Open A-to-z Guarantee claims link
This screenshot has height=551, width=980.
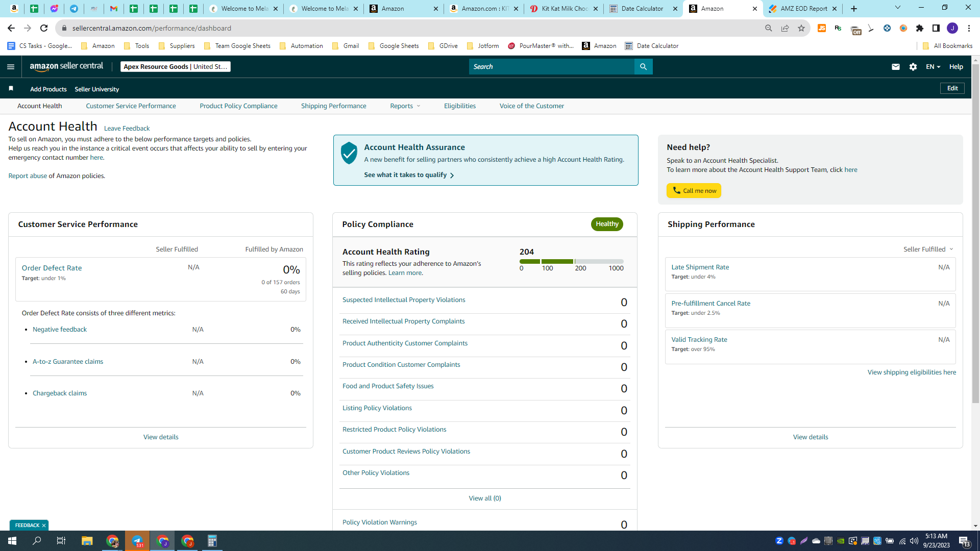point(68,362)
